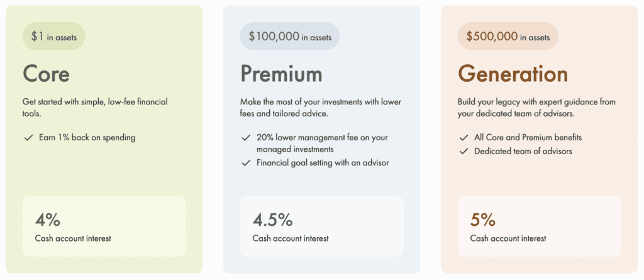Click the Generation description about building your legacy
This screenshot has height=280, width=644.
coord(536,108)
